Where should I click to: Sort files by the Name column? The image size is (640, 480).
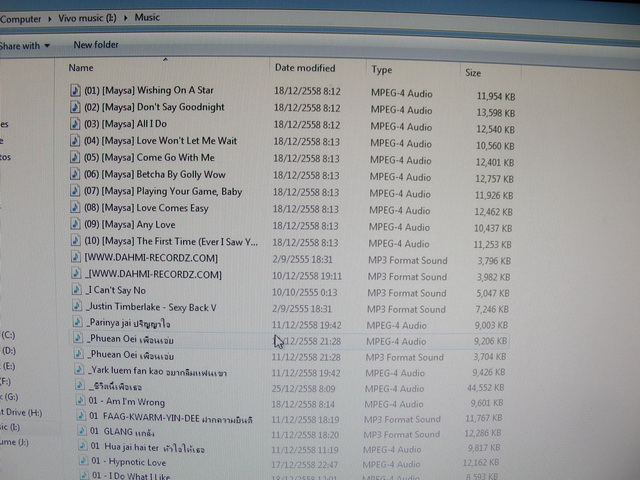click(x=81, y=68)
